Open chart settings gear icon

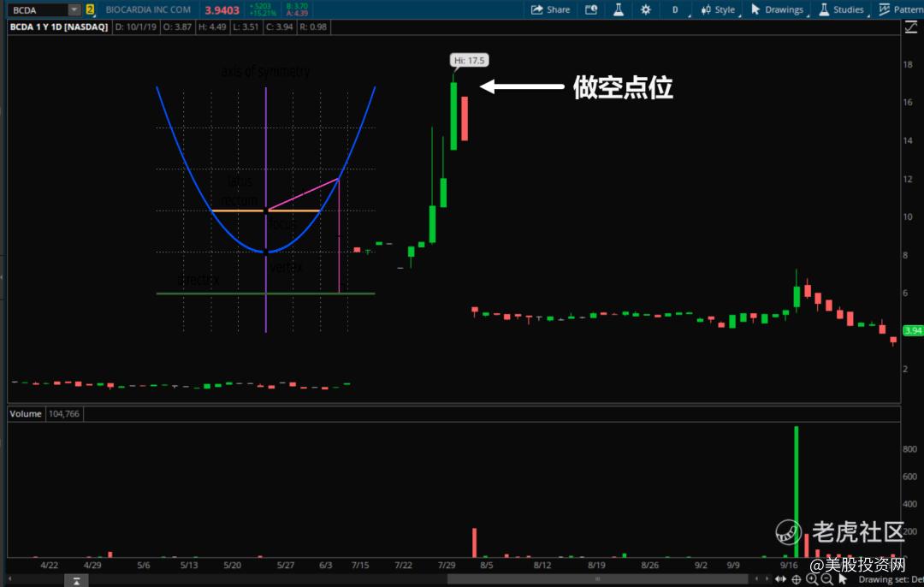[x=646, y=9]
